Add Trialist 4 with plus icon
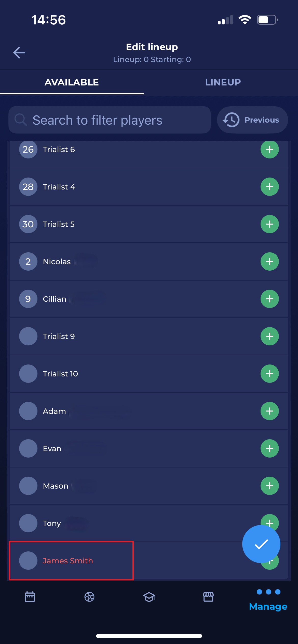This screenshot has height=644, width=298. tap(269, 187)
